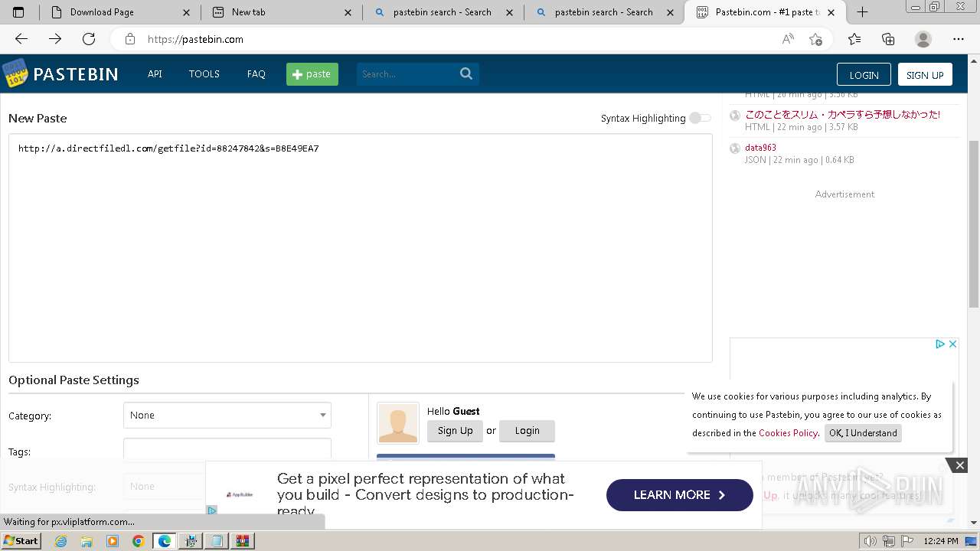Click the globe icon beside data963 paste
The height and width of the screenshot is (551, 980).
click(x=735, y=148)
